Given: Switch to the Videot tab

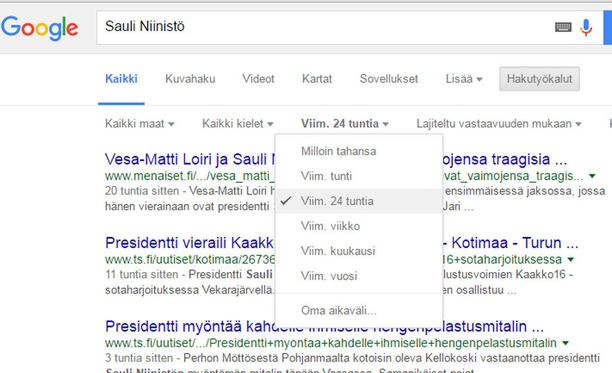Looking at the screenshot, I should tap(258, 79).
